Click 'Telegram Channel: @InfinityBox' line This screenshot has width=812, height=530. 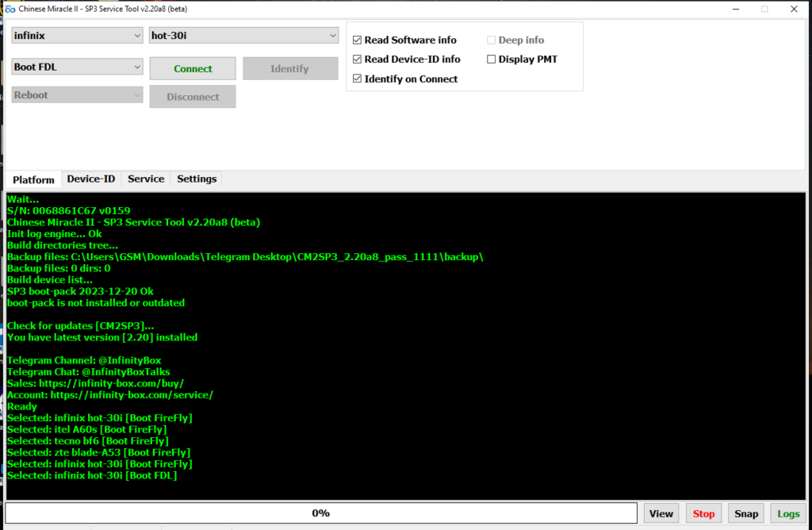(x=84, y=360)
